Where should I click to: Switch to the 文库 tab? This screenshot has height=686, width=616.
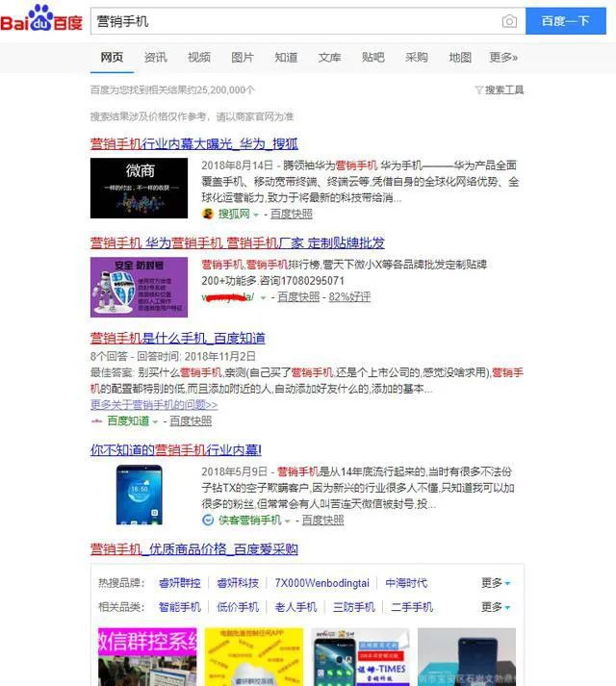[x=330, y=58]
